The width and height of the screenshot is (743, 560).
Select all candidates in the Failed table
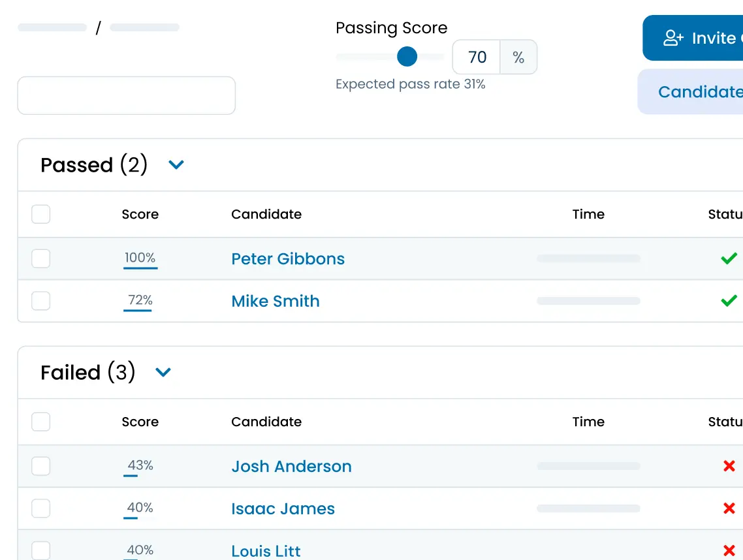40,422
